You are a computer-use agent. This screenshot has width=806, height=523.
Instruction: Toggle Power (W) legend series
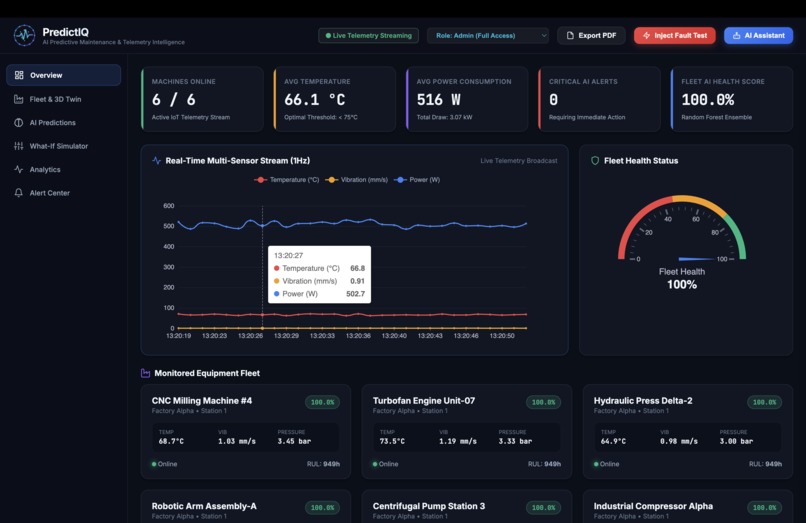coord(417,179)
